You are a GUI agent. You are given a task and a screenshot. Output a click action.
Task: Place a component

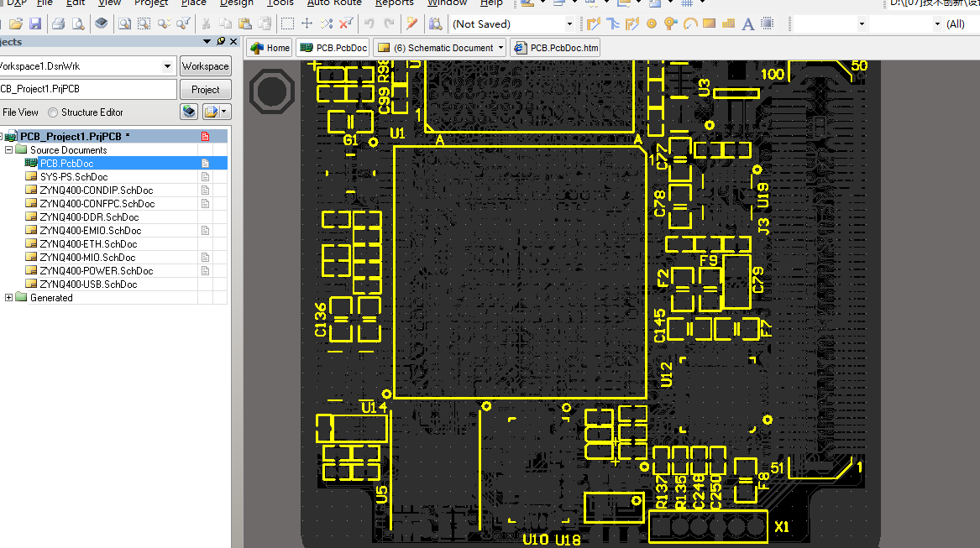pyautogui.click(x=768, y=23)
